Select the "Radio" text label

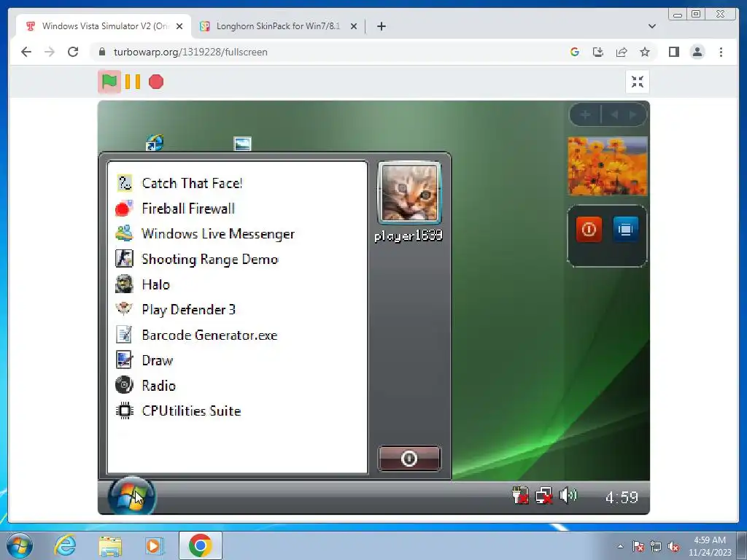pos(158,385)
